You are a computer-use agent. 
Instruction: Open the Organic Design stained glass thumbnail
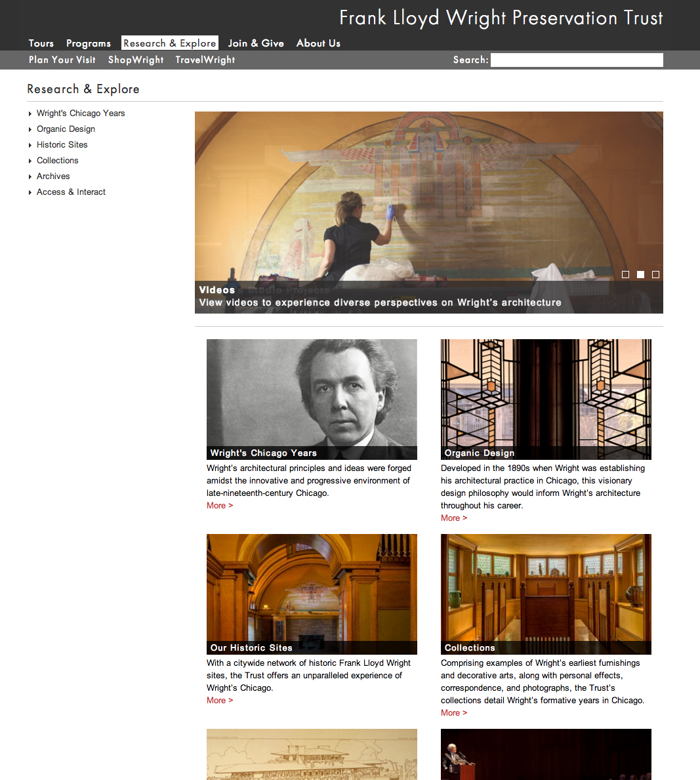click(x=546, y=399)
